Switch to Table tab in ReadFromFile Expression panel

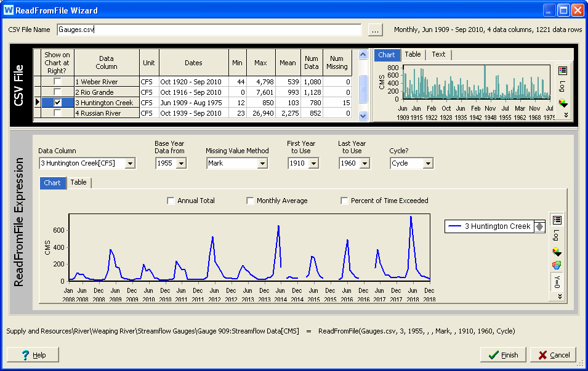click(78, 182)
